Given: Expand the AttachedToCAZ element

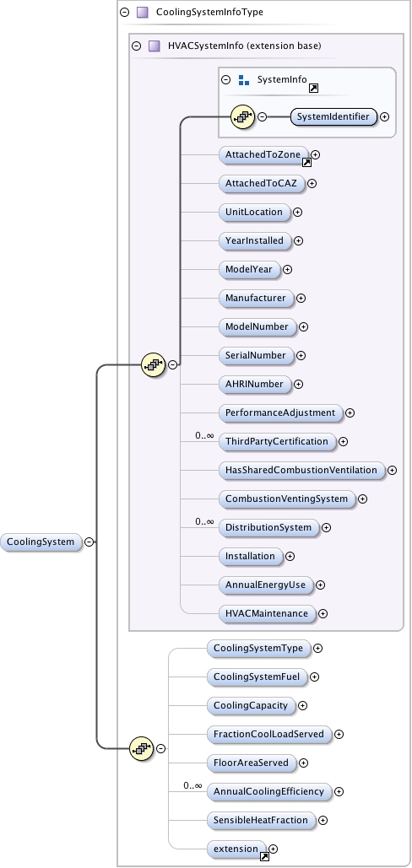Looking at the screenshot, I should (x=312, y=183).
